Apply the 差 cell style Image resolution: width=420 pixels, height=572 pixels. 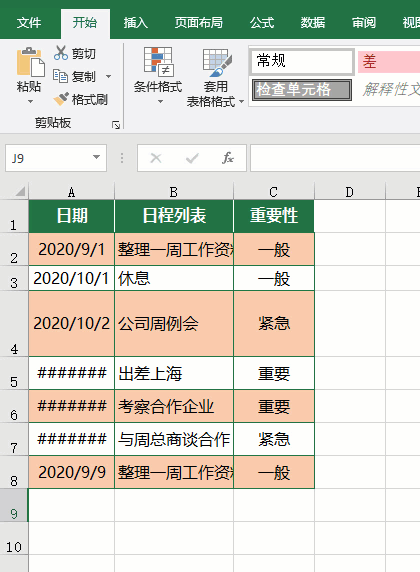[x=389, y=61]
